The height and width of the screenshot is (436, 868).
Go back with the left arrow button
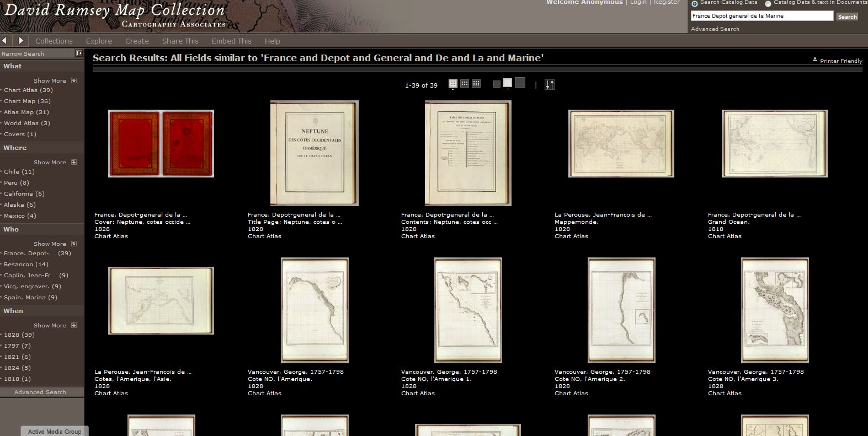[5, 40]
